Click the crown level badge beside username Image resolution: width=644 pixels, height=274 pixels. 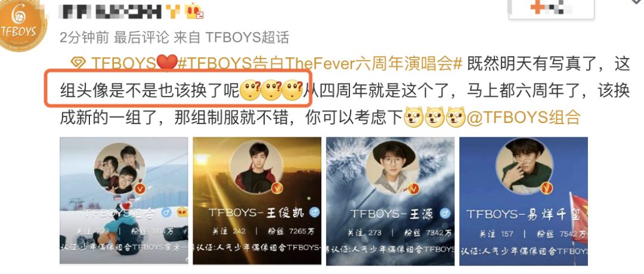[194, 11]
